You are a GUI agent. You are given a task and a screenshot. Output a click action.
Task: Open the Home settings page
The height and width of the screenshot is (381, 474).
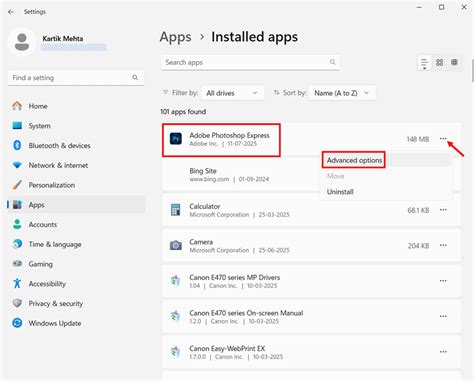click(76, 106)
